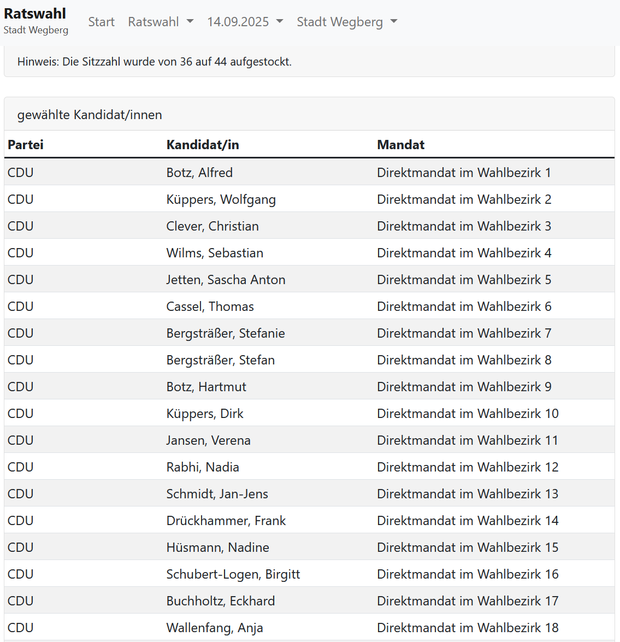
Task: Select the row for Botz, Alfred
Action: tap(199, 173)
